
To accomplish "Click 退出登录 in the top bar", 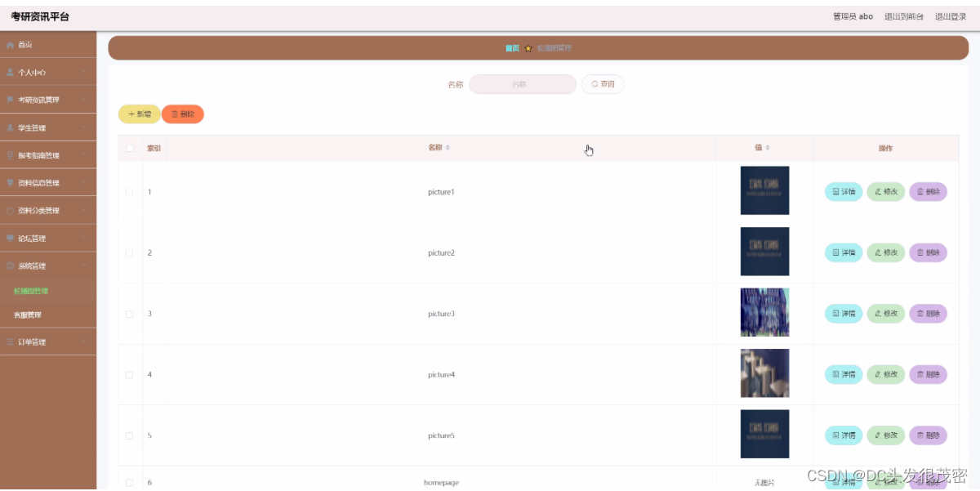I will (x=951, y=16).
